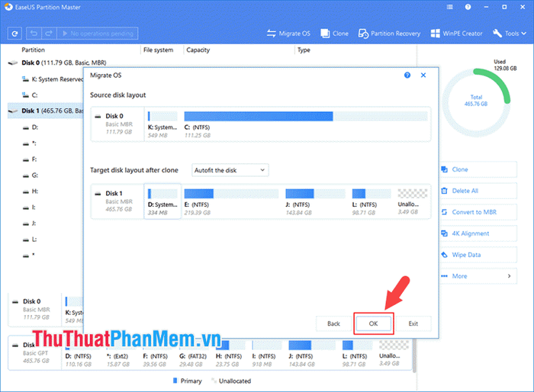Image resolution: width=534 pixels, height=392 pixels.
Task: Click Delete All in side panel
Action: [x=478, y=191]
